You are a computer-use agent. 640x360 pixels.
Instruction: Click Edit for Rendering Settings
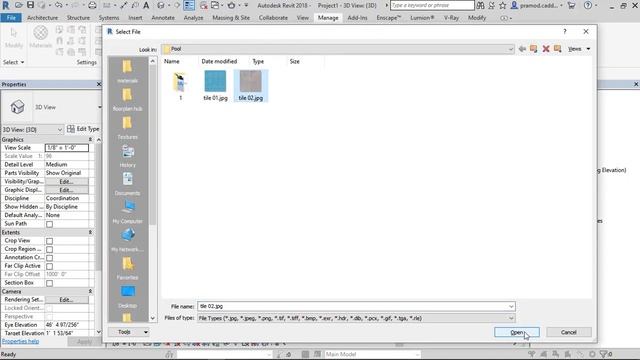[67, 300]
